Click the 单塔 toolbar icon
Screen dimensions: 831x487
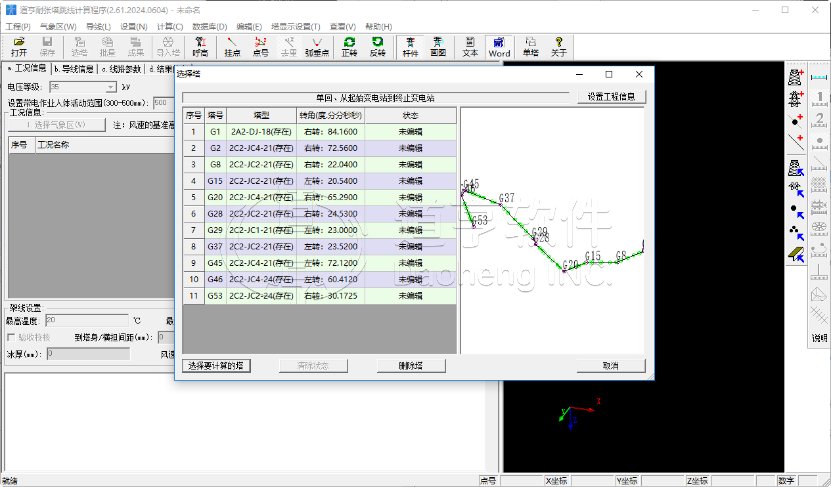[531, 47]
